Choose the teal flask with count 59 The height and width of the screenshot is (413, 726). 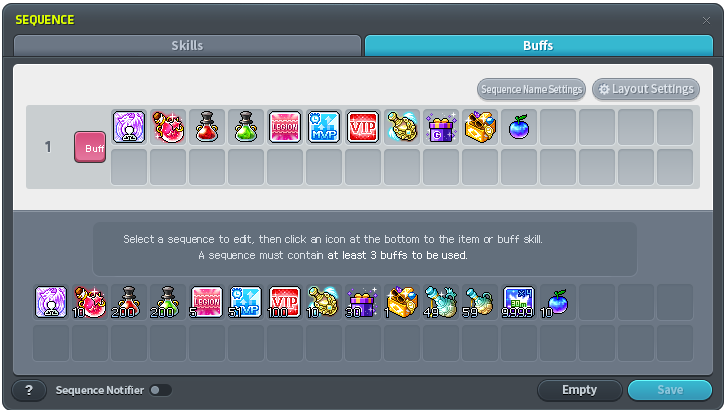[479, 302]
